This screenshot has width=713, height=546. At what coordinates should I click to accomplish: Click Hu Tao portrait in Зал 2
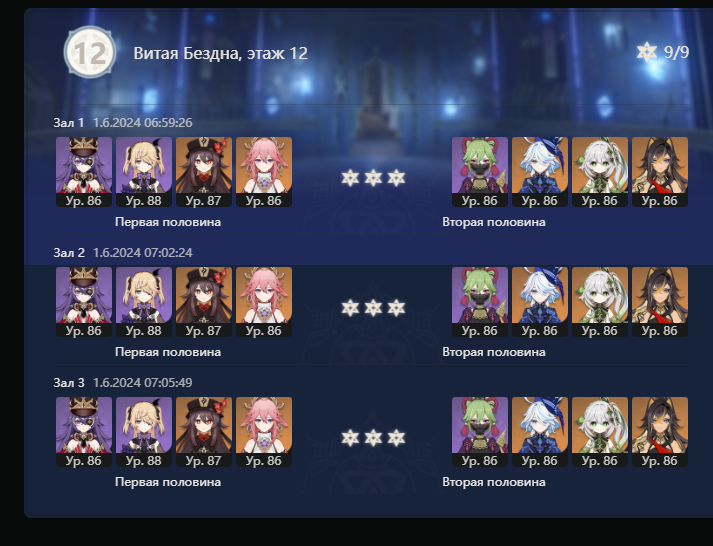[204, 302]
